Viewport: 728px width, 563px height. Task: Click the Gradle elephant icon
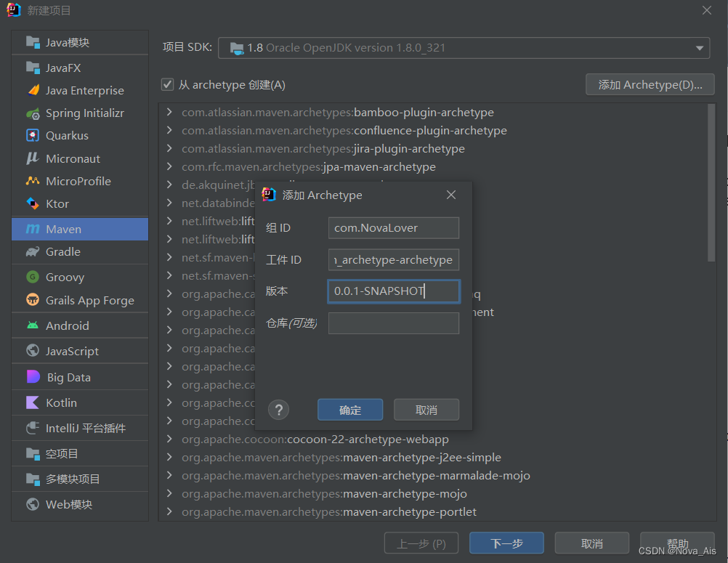pos(33,251)
